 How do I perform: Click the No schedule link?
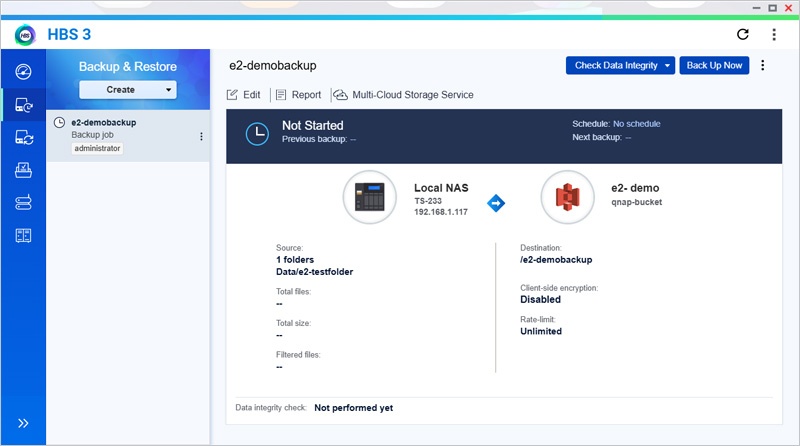pos(636,124)
